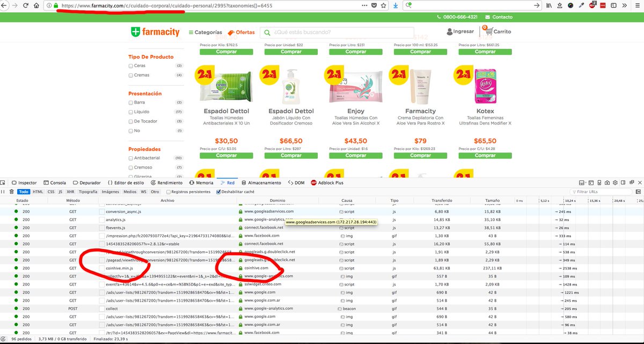Open the Rendimiento tab

coord(166,182)
